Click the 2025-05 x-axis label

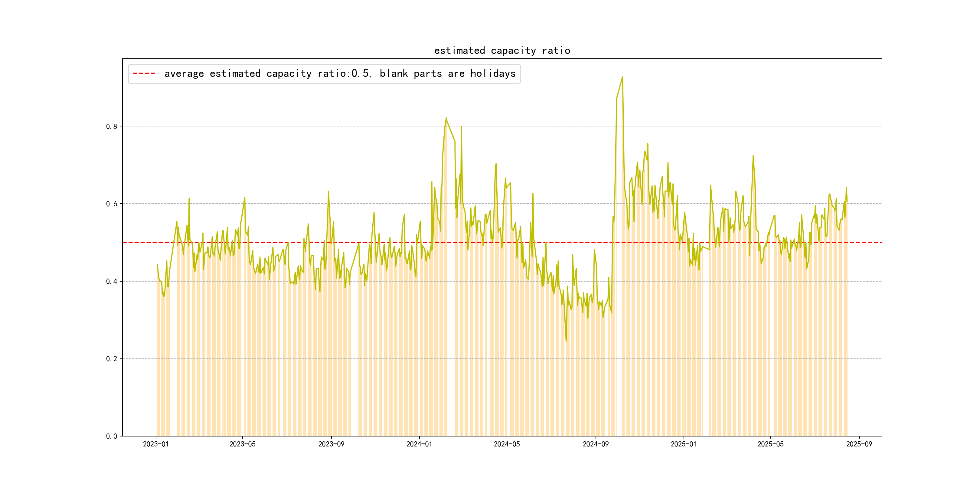click(770, 444)
